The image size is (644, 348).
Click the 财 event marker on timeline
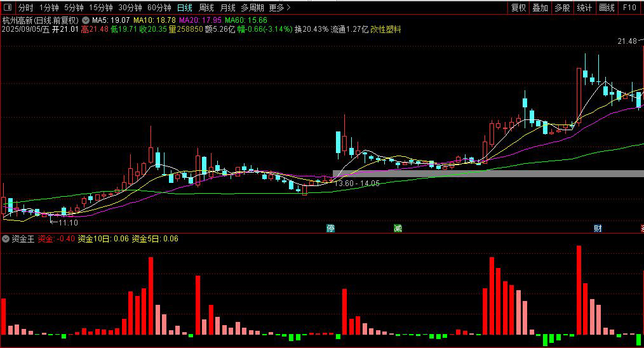tap(598, 228)
